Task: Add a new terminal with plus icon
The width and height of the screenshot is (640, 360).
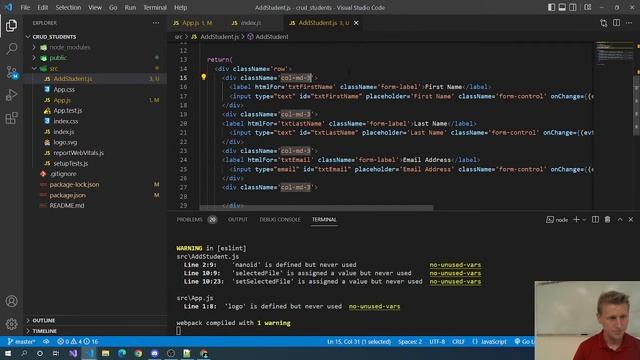Action: coord(576,220)
